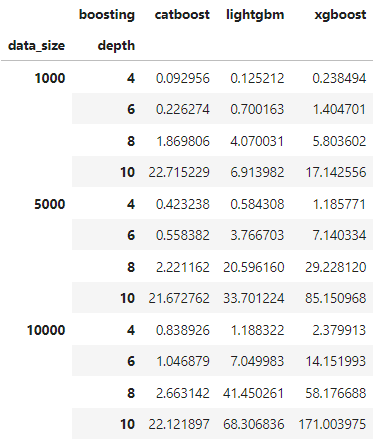
Task: Select the data_size 1000 row label
Action: 50,78
